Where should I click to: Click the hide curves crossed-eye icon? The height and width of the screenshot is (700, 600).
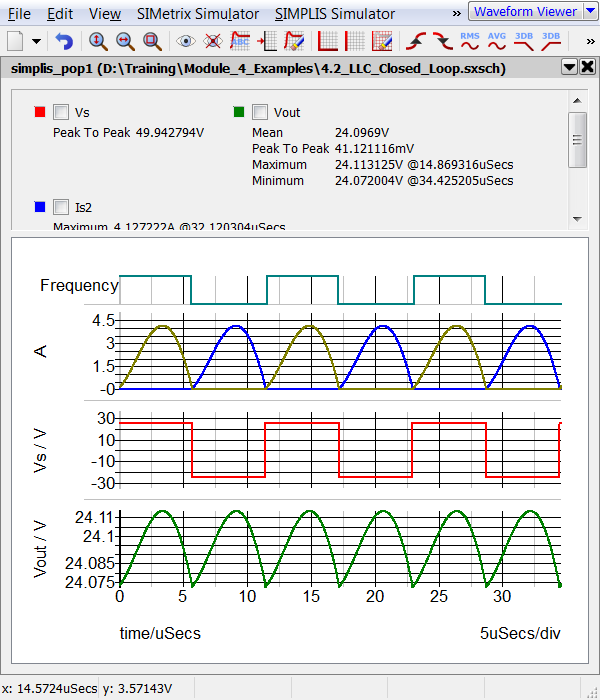(x=212, y=42)
